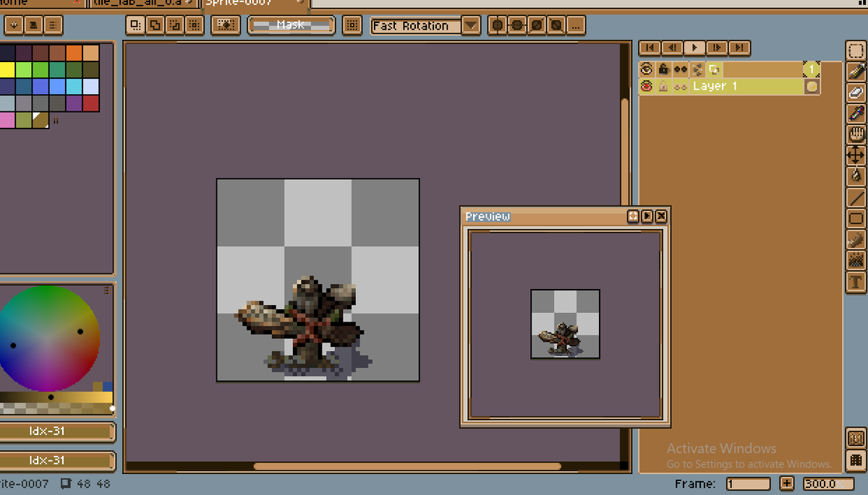Click the Frame number input field
Screen dimensions: 868x495
click(x=748, y=484)
